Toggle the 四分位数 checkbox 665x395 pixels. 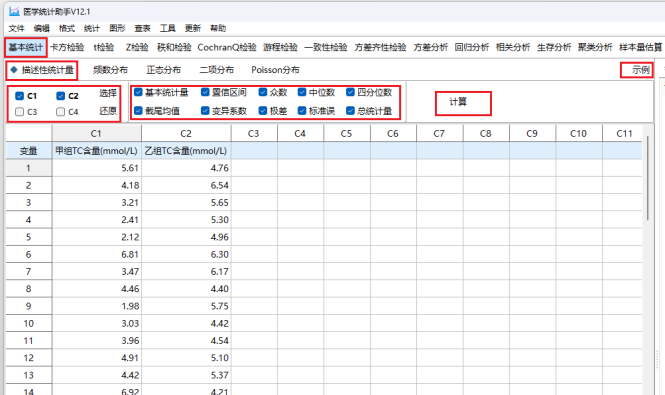tap(350, 92)
